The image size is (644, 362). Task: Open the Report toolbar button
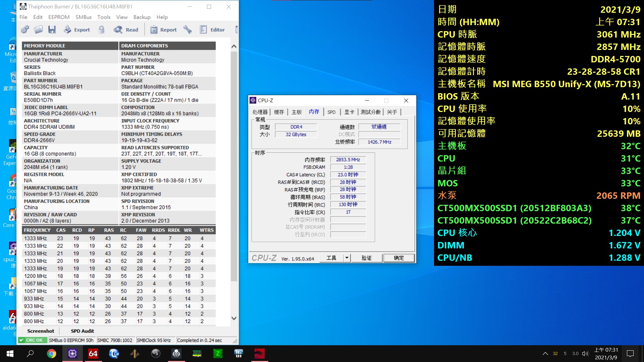(x=163, y=29)
